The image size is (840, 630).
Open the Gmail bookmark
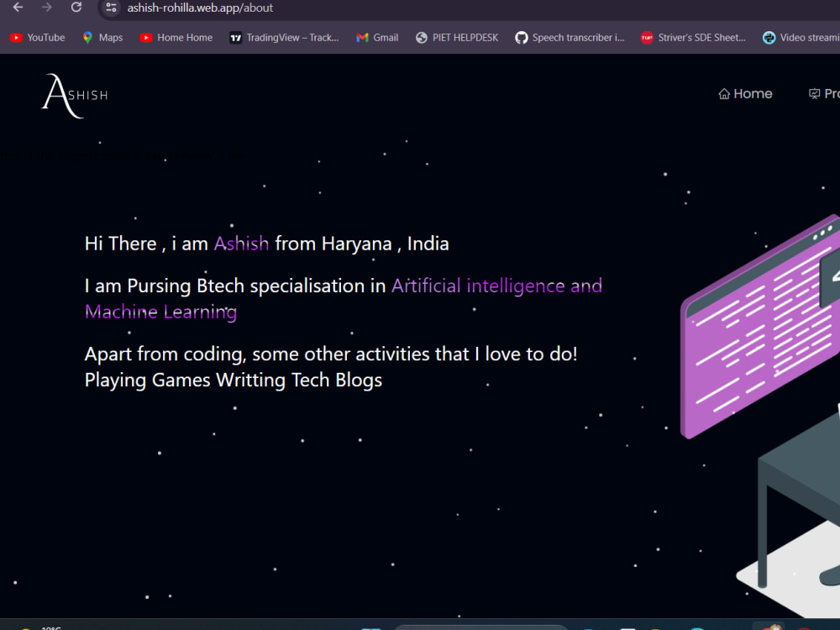click(x=378, y=38)
